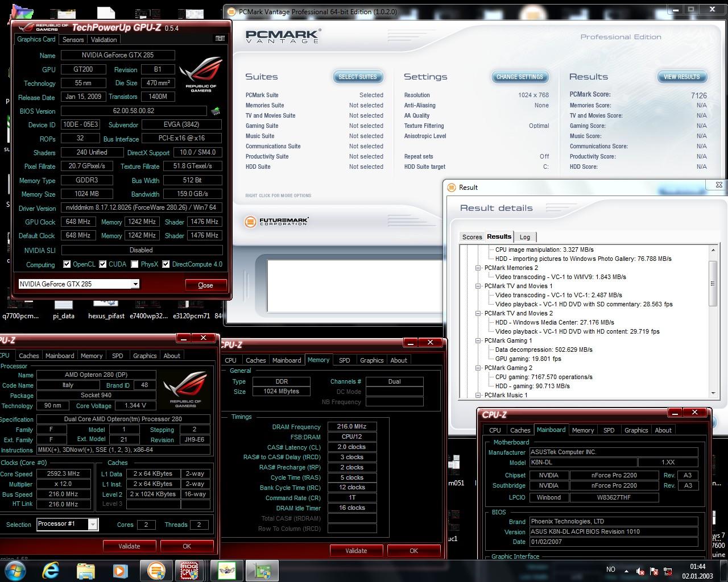Viewport: 728px width, 582px height.
Task: Collapse the PCMark Gaming 1 node
Action: pyautogui.click(x=478, y=340)
